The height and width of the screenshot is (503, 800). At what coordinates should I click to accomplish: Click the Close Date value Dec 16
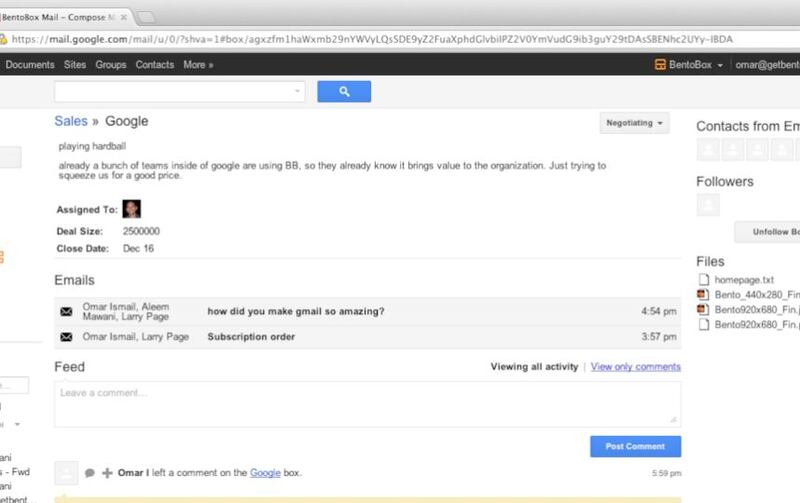pos(138,248)
